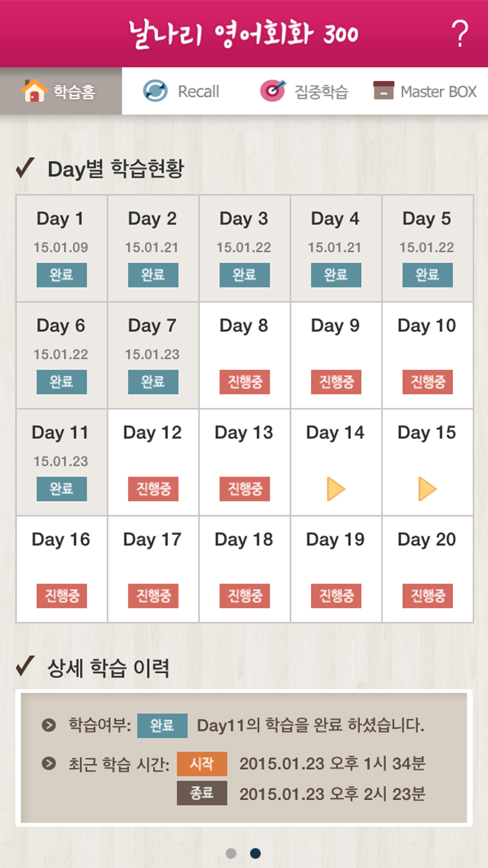
Task: Tap the 종료 end-time label
Action: tap(202, 793)
